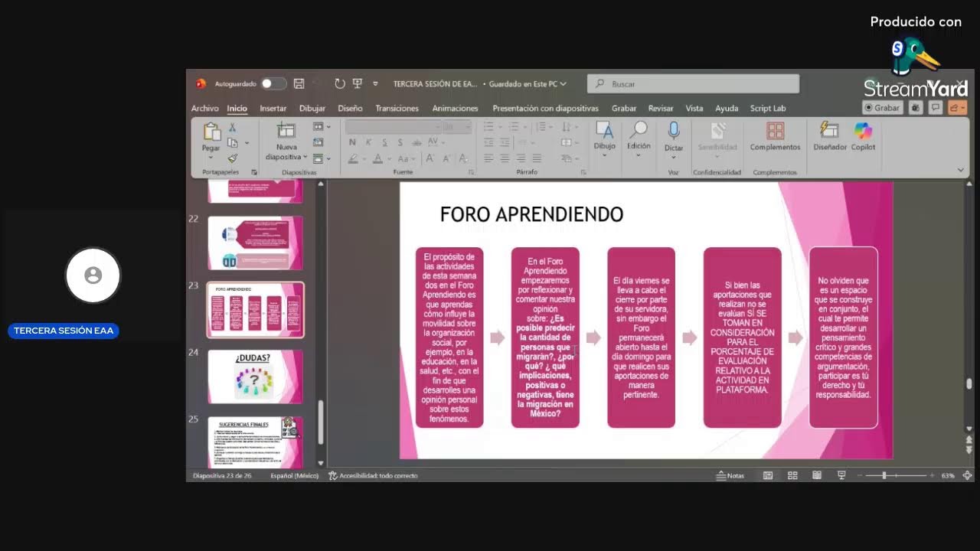This screenshot has width=980, height=551.
Task: Open the orange Share button
Action: pos(957,108)
